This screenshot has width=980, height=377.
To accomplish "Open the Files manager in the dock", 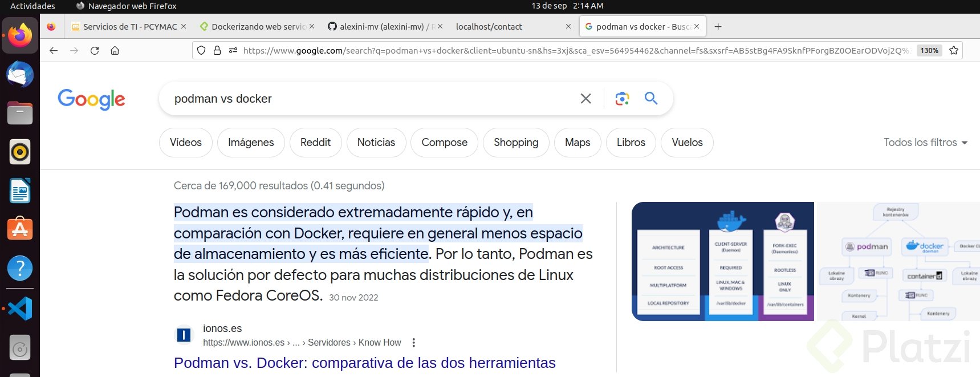I will point(20,113).
